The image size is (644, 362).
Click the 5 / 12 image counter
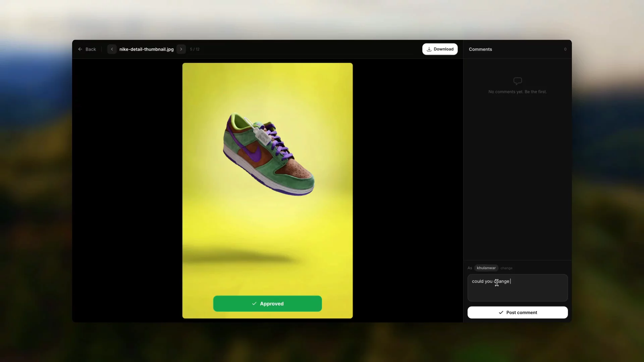(195, 49)
